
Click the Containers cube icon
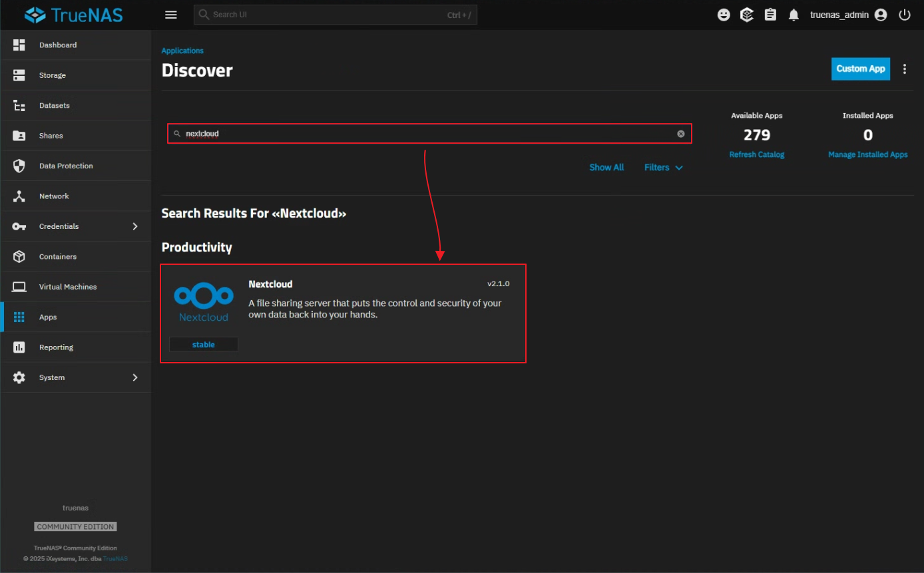point(19,257)
